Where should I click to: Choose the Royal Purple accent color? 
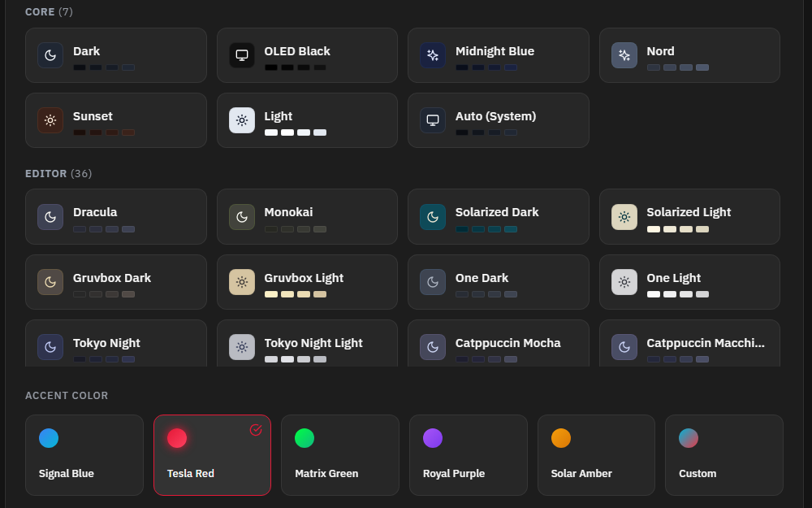click(469, 455)
